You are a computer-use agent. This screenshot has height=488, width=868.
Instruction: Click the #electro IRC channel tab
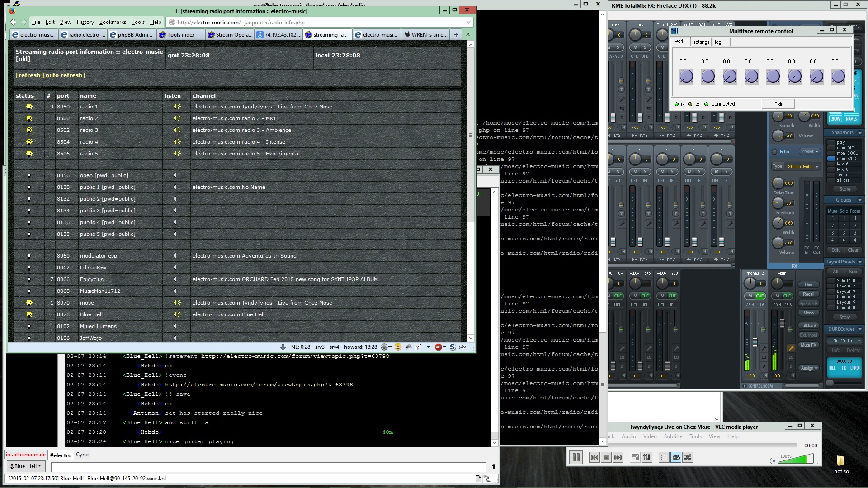[x=60, y=455]
